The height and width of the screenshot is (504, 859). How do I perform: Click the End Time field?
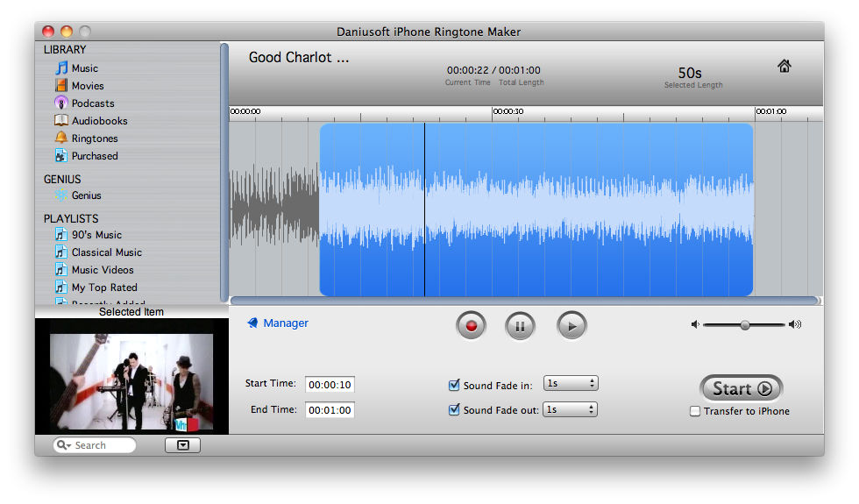(x=330, y=410)
